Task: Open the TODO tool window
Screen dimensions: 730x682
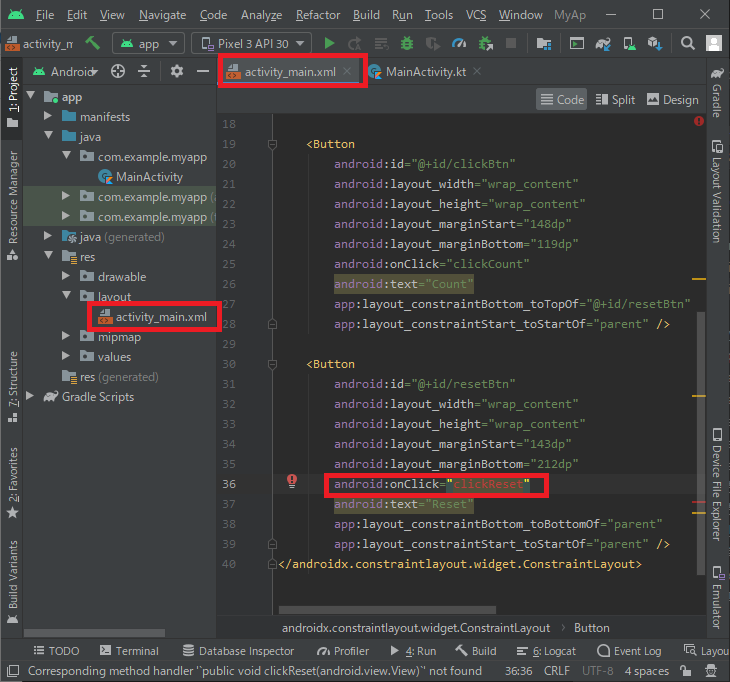Action: pyautogui.click(x=56, y=651)
